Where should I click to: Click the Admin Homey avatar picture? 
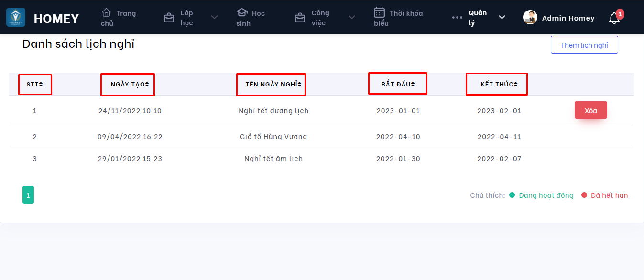point(530,18)
